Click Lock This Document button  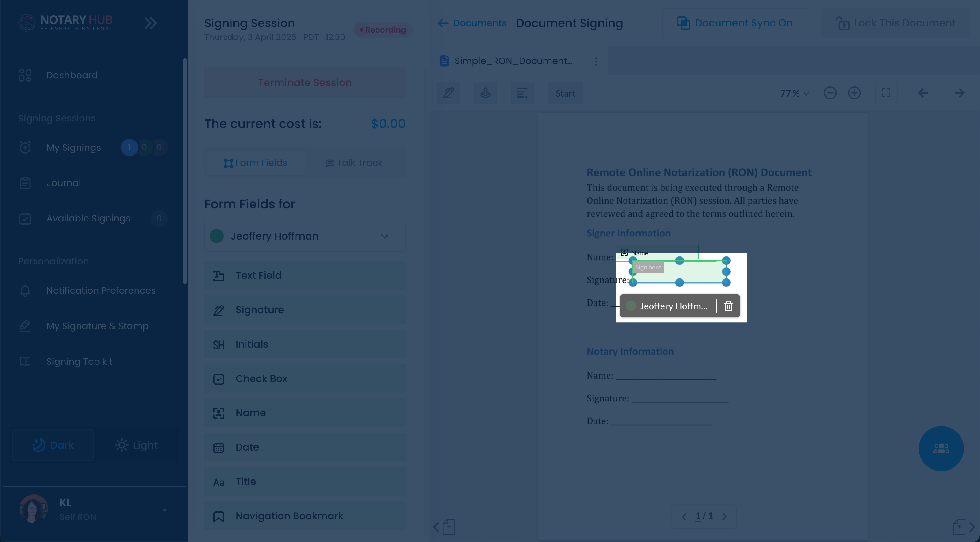click(x=896, y=23)
